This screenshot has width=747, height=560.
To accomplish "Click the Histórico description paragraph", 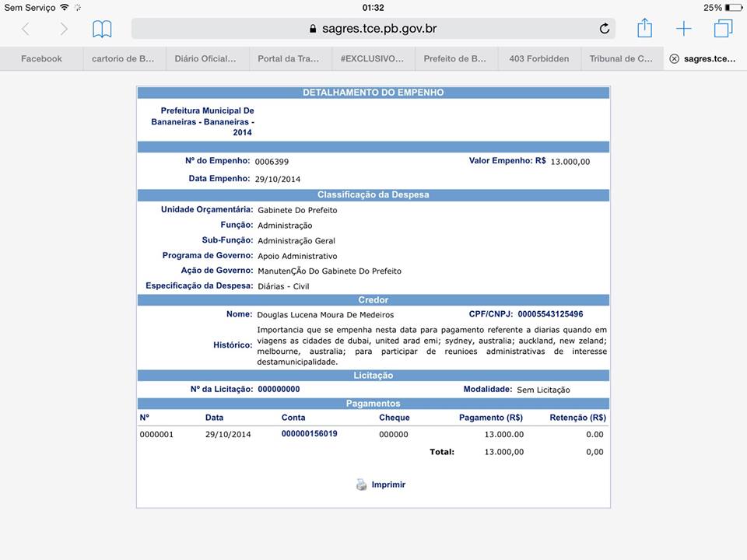I will [x=432, y=345].
